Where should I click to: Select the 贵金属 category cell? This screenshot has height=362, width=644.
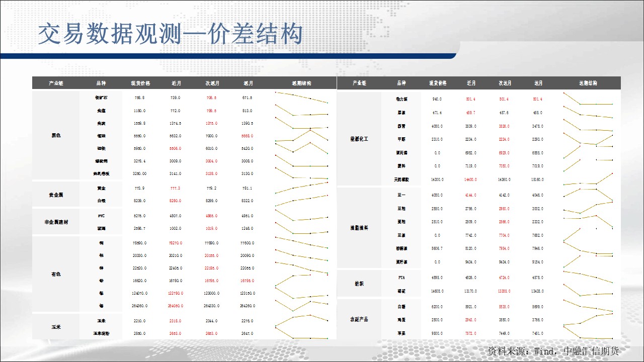(x=56, y=195)
